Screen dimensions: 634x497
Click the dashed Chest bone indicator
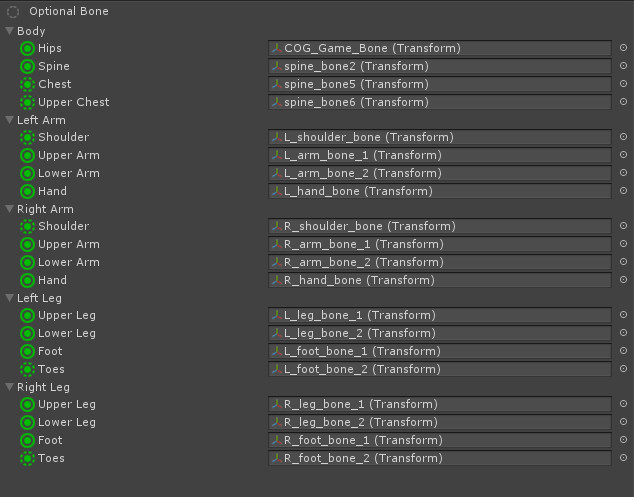pyautogui.click(x=27, y=84)
